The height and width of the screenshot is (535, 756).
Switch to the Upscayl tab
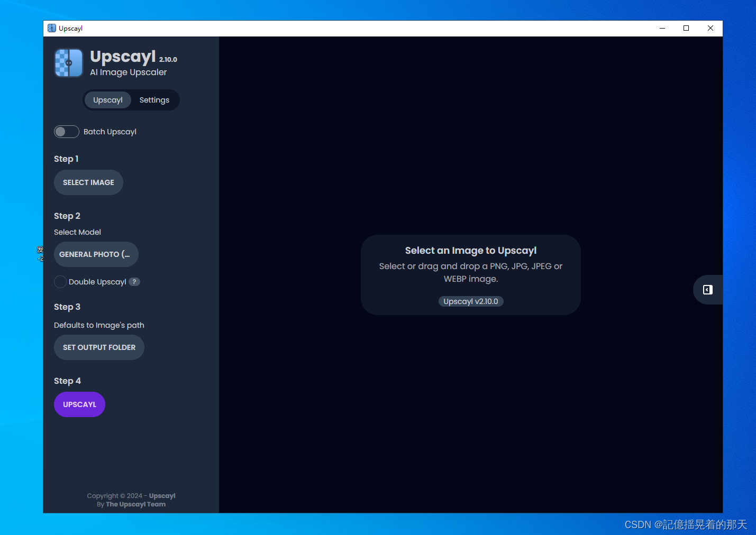[108, 100]
